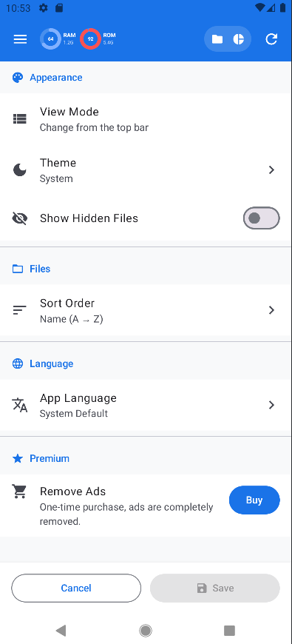292x644 pixels.
Task: Tap the Android back navigation button
Action: click(61, 631)
